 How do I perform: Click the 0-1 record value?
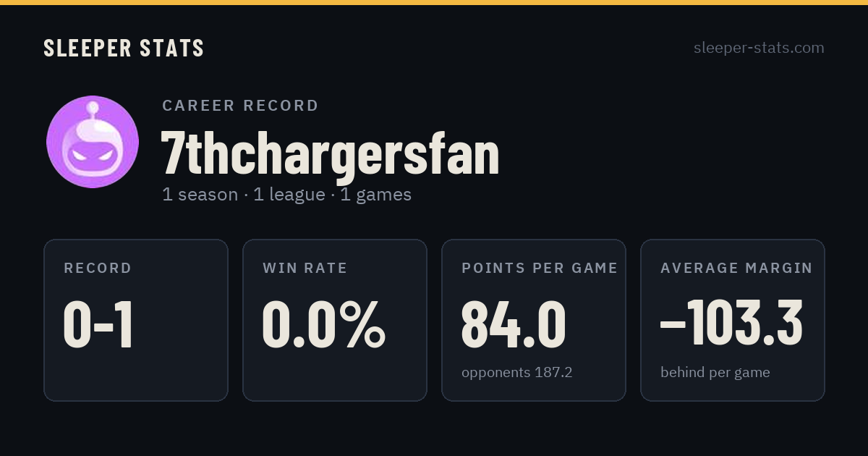98,325
